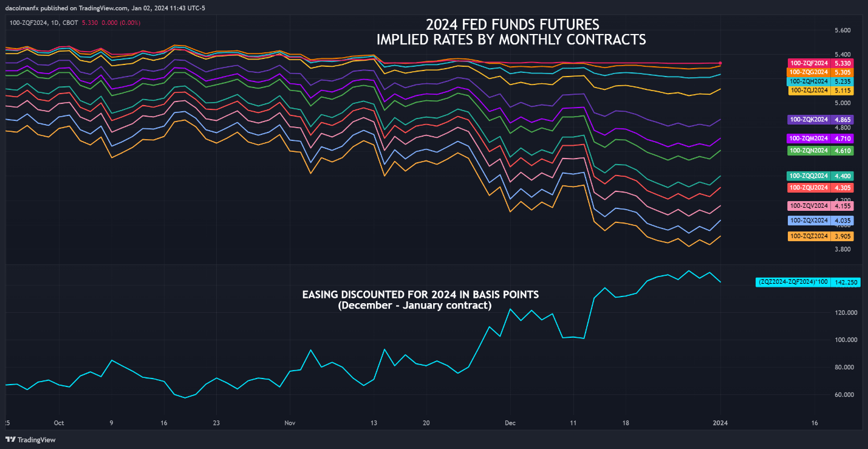
Task: Click the 4.865 price value tag
Action: tap(843, 120)
